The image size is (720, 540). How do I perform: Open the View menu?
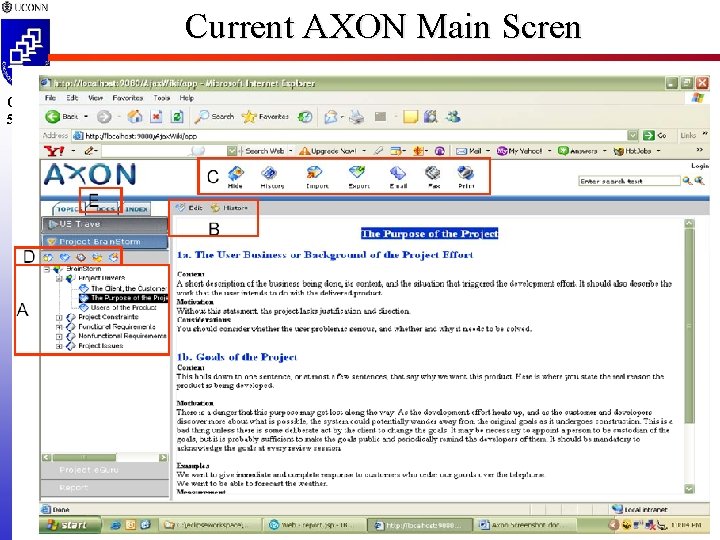[x=96, y=98]
